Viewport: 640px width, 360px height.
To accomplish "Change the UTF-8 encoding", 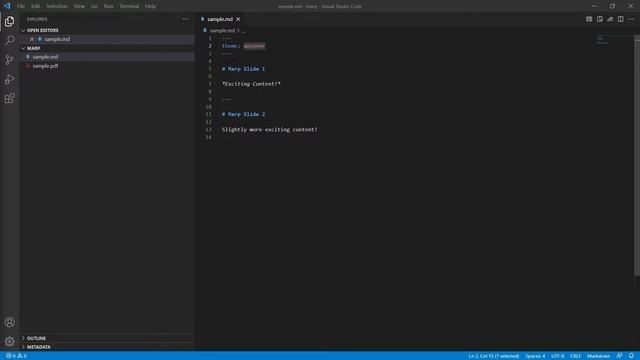I will tap(558, 356).
